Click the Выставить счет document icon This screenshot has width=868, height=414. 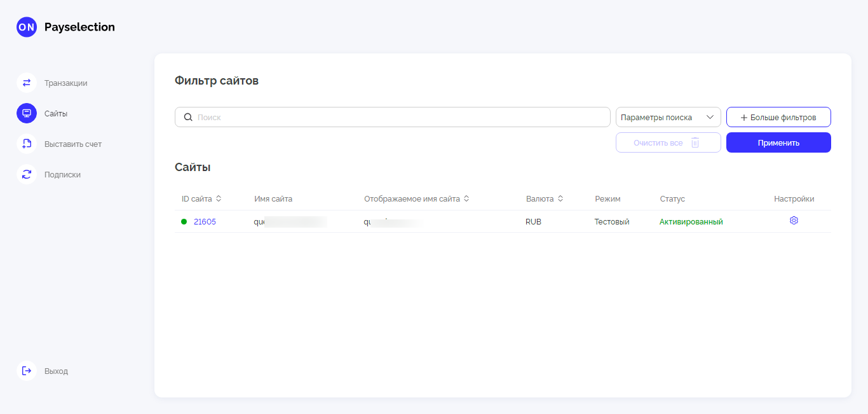[27, 144]
